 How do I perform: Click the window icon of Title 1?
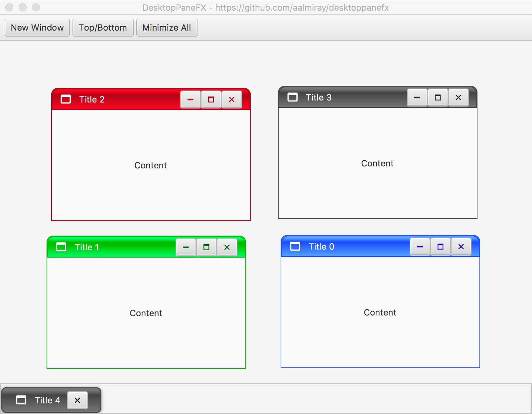click(x=61, y=247)
